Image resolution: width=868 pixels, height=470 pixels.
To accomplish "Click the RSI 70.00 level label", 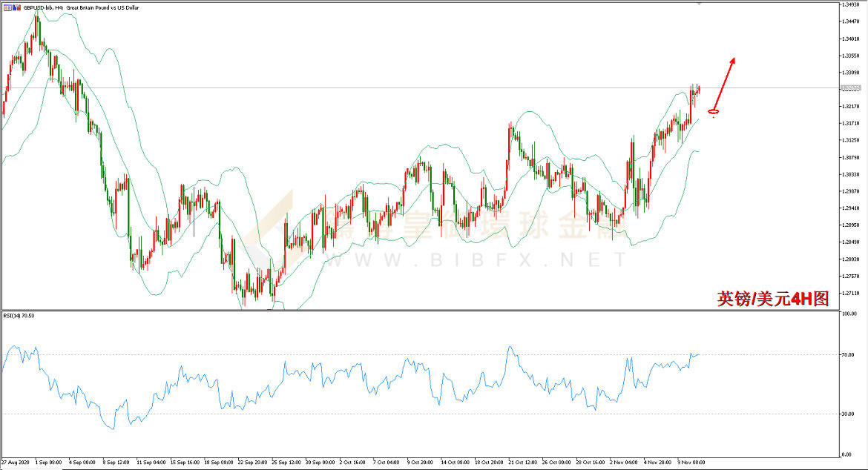I will 847,355.
